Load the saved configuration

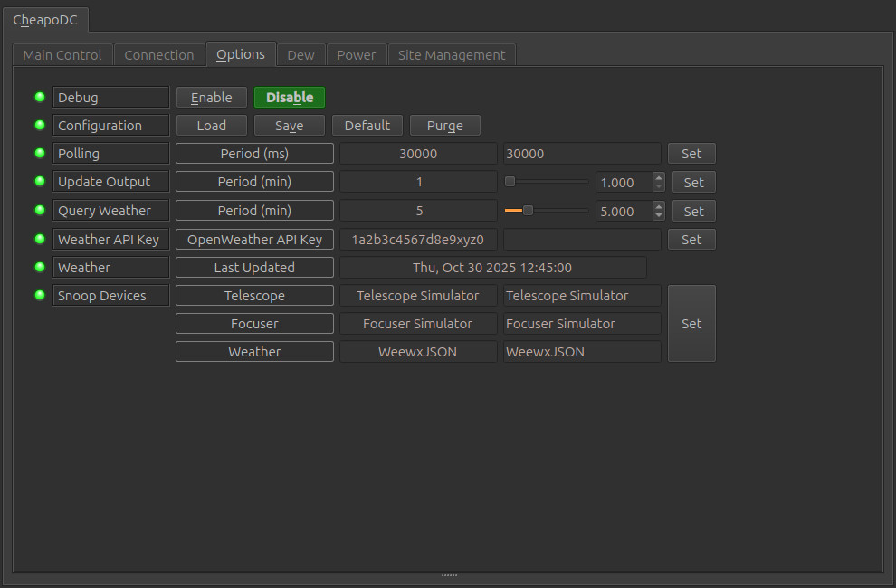coord(211,125)
